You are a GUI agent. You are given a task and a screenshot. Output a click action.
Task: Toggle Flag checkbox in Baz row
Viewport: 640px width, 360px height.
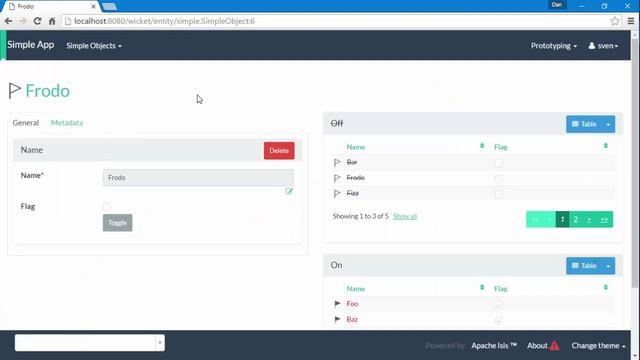point(498,321)
